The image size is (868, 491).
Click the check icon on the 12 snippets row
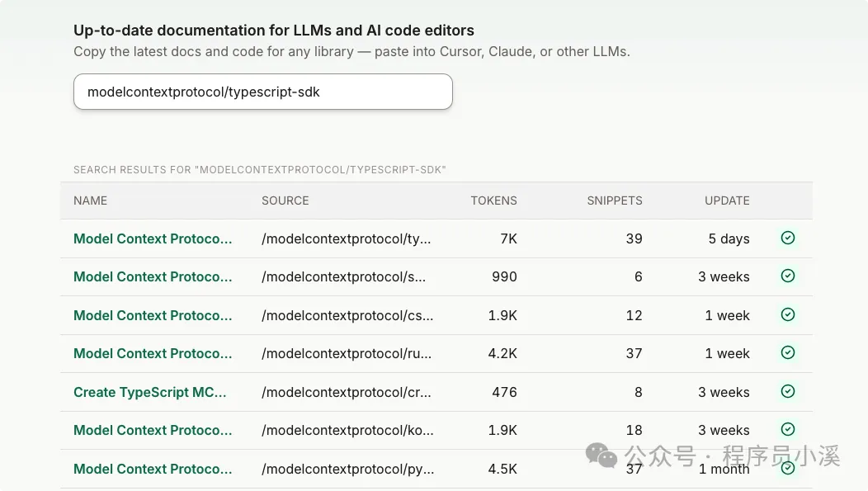[x=788, y=315]
